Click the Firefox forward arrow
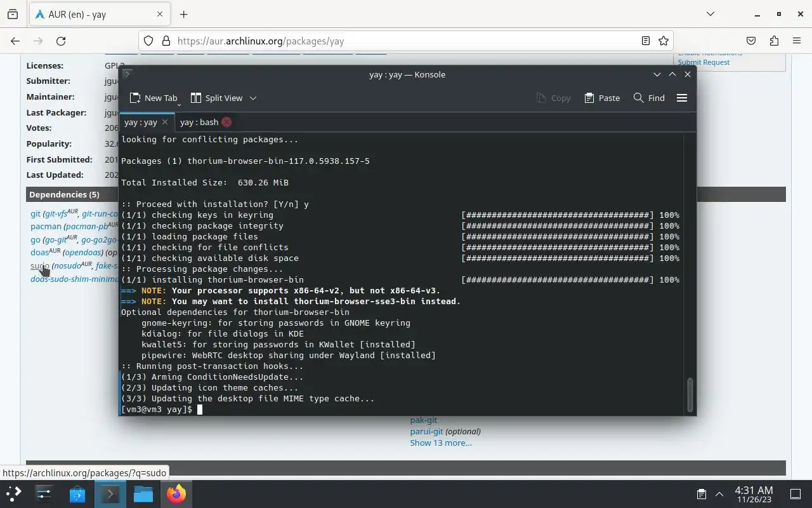Viewport: 812px width, 508px height. [38, 41]
